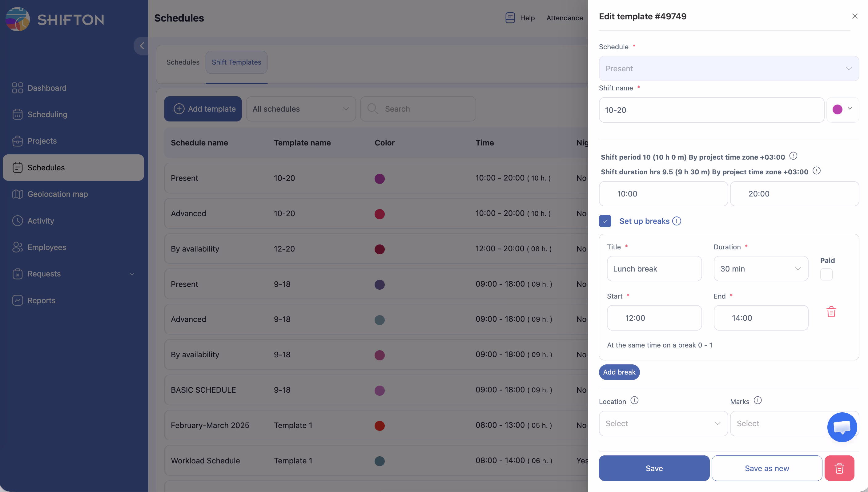This screenshot has height=492, width=868.
Task: Open the blue chat support bubble
Action: pyautogui.click(x=842, y=427)
